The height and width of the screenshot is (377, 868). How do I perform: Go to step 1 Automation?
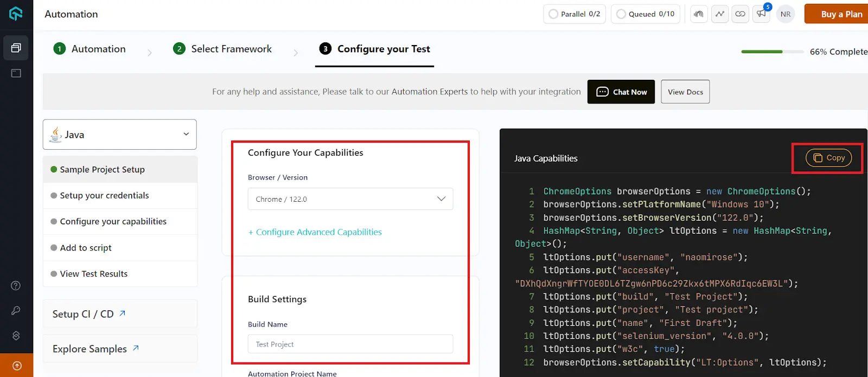(90, 49)
